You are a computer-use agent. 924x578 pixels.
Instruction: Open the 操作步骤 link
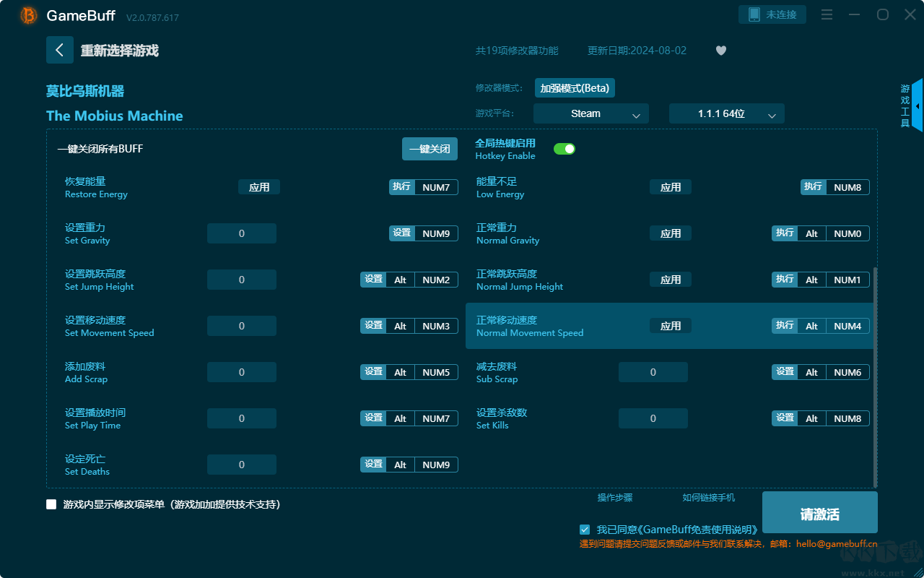tap(615, 498)
